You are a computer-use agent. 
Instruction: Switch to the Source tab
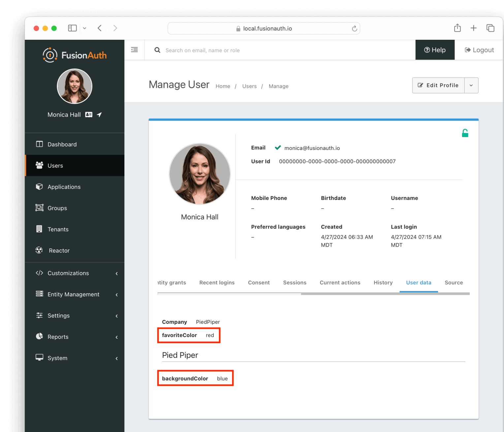[454, 282]
